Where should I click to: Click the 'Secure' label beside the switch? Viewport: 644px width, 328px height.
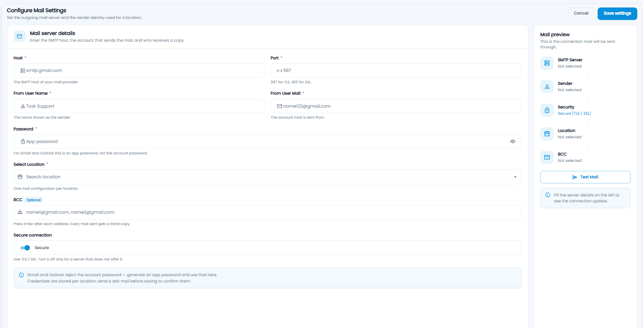click(42, 248)
